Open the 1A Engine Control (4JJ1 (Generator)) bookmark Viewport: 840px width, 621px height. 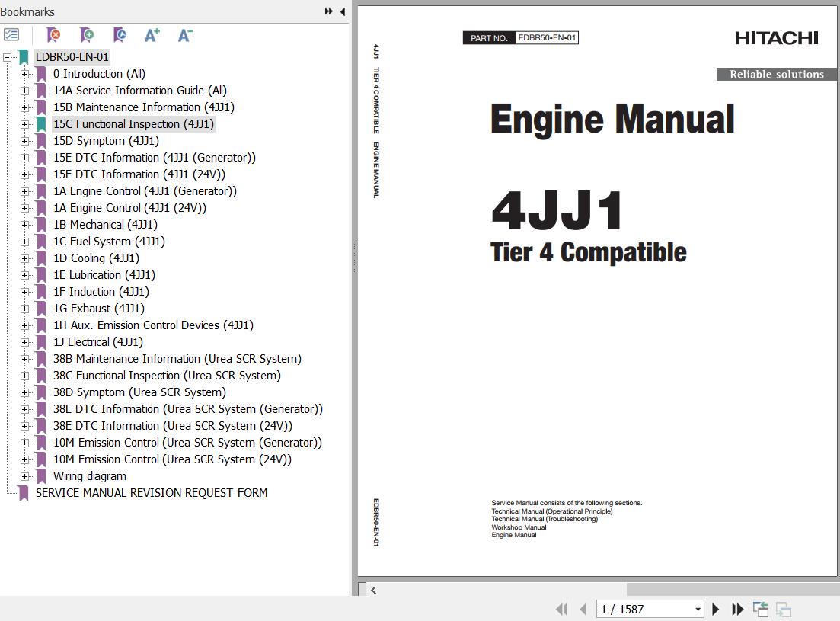tap(145, 191)
